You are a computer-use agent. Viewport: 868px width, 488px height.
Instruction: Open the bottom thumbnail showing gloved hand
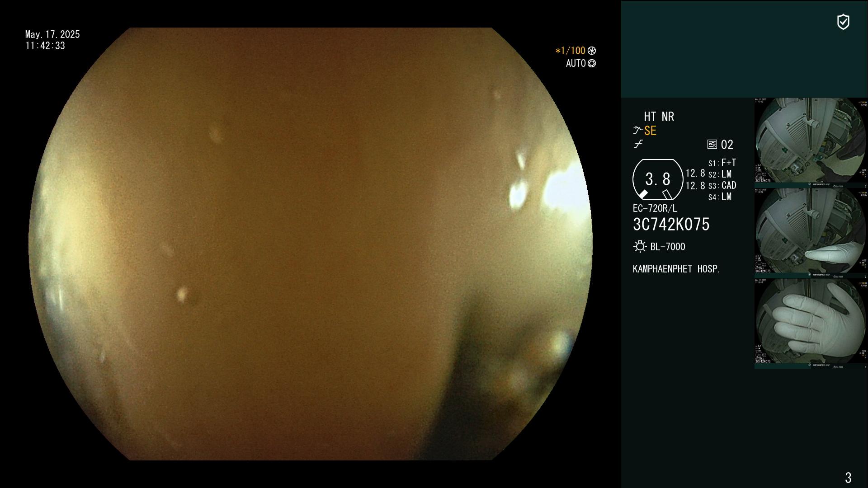(811, 324)
